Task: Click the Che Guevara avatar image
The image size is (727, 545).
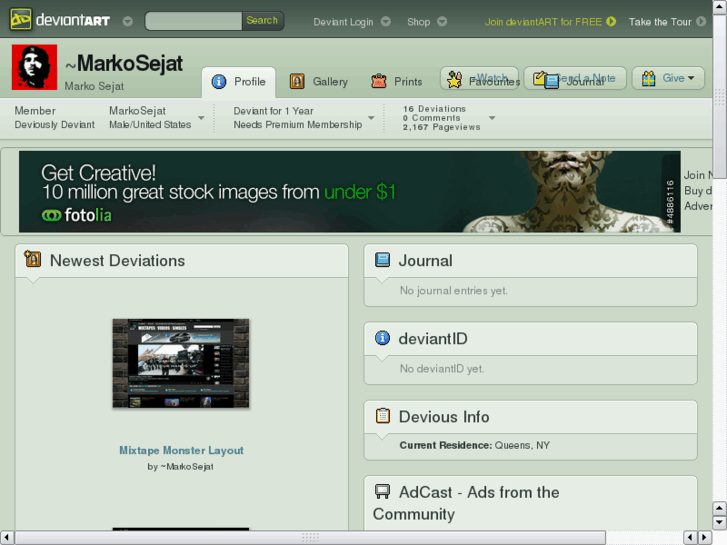Action: (x=34, y=67)
